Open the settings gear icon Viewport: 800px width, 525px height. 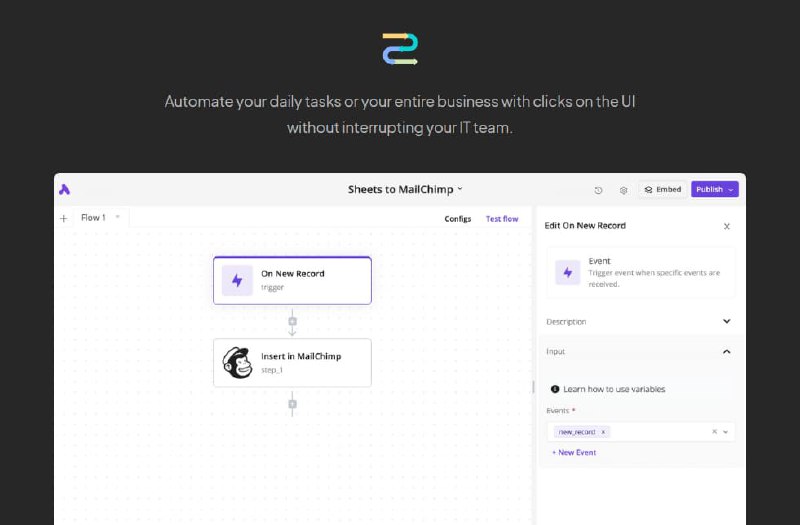click(x=623, y=189)
